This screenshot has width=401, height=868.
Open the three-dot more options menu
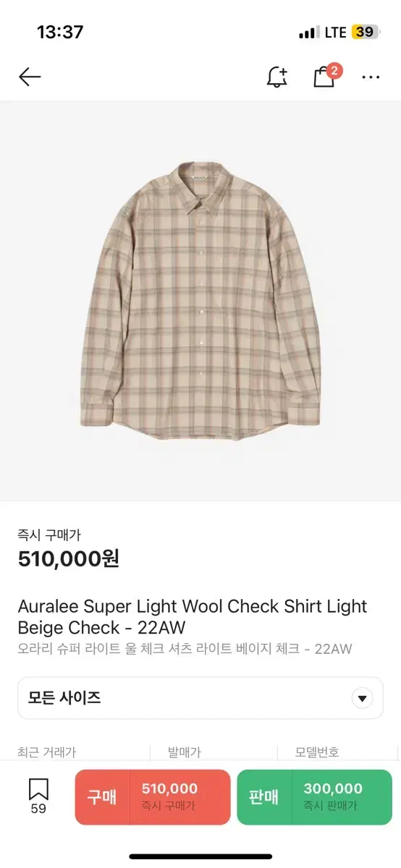point(371,77)
